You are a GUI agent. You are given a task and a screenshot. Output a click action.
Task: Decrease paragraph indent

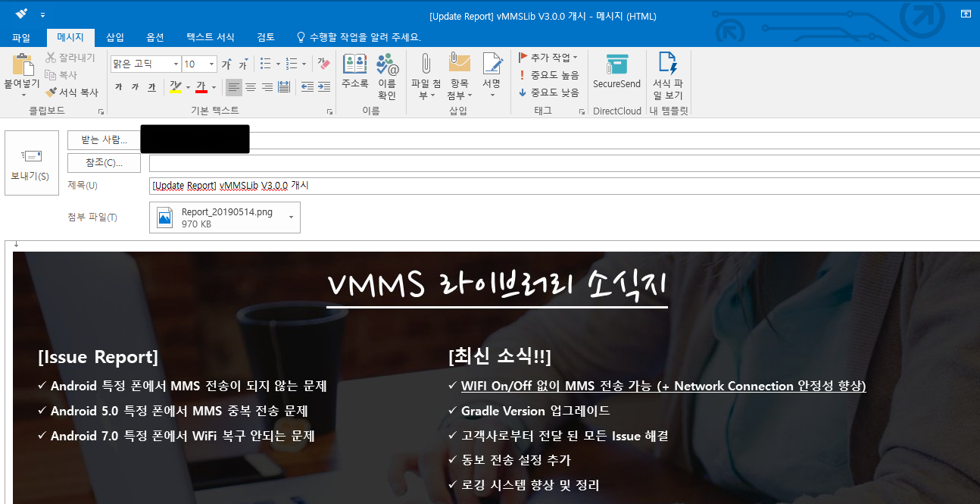307,87
